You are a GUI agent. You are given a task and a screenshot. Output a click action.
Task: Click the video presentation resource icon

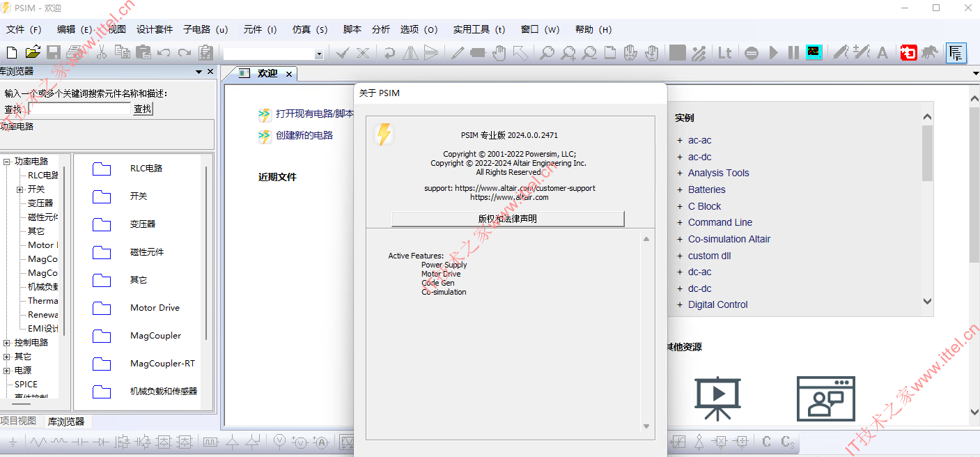pyautogui.click(x=717, y=398)
